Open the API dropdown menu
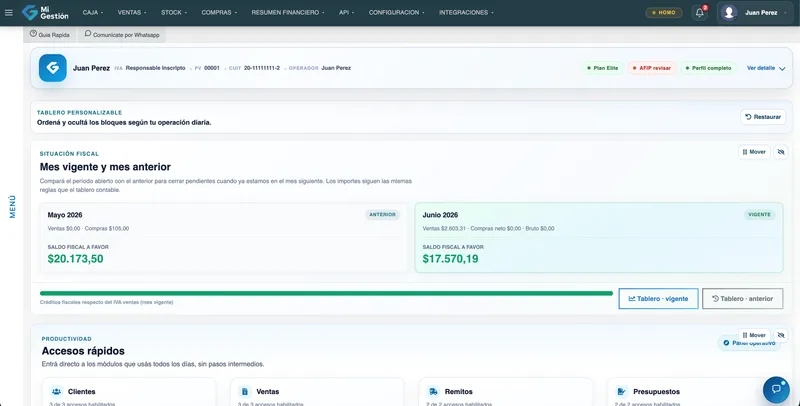 click(x=346, y=13)
